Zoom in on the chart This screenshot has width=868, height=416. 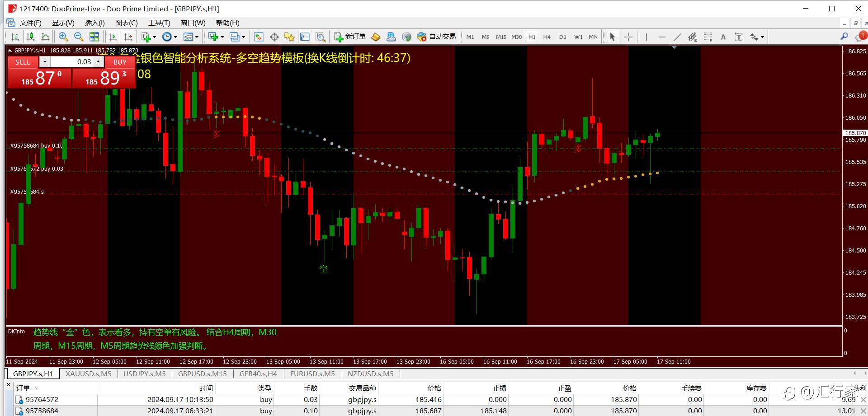click(63, 37)
